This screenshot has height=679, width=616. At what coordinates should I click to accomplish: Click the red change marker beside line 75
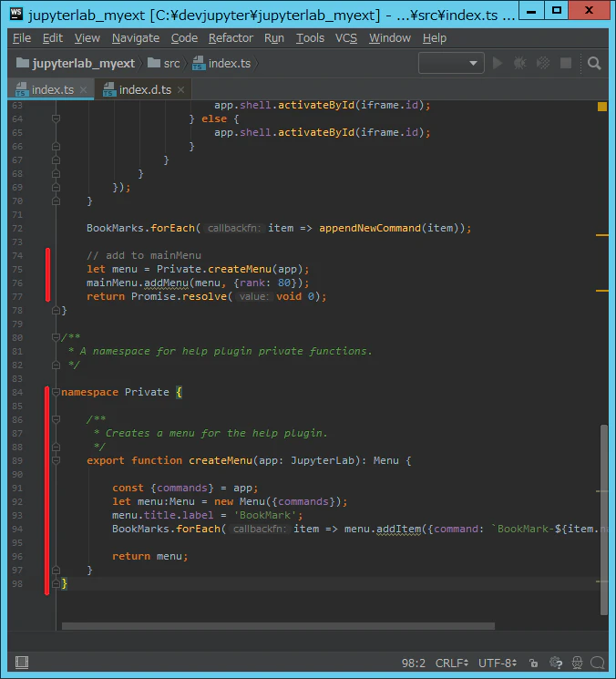click(47, 274)
